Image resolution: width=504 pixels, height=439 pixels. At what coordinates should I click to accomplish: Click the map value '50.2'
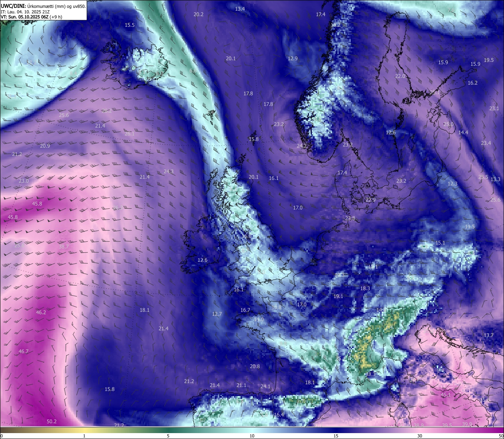(x=52, y=421)
